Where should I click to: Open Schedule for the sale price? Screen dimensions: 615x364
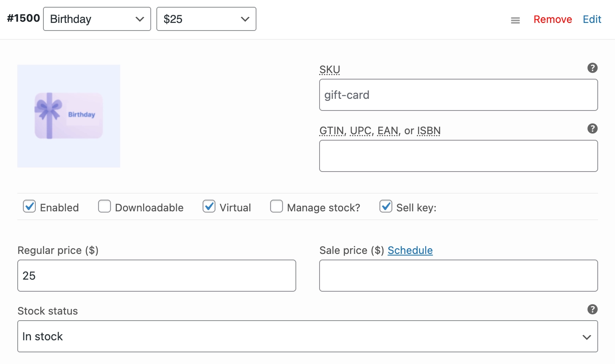click(410, 250)
